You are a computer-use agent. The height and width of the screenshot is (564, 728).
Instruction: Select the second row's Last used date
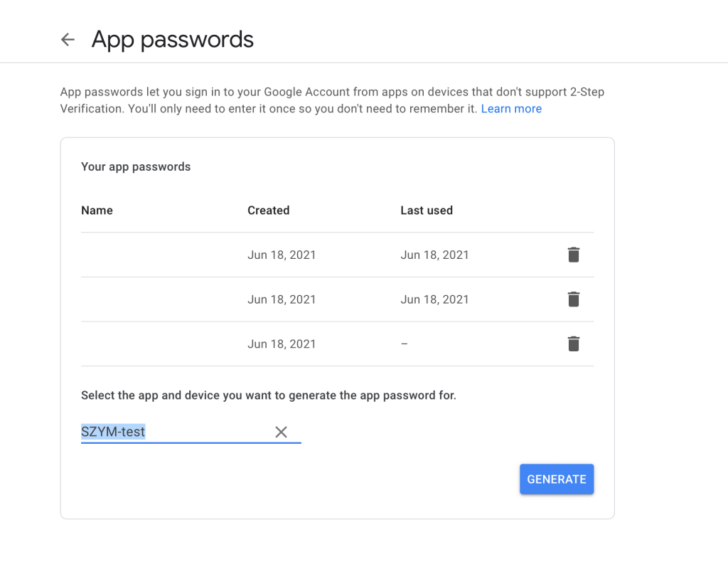[x=434, y=299]
